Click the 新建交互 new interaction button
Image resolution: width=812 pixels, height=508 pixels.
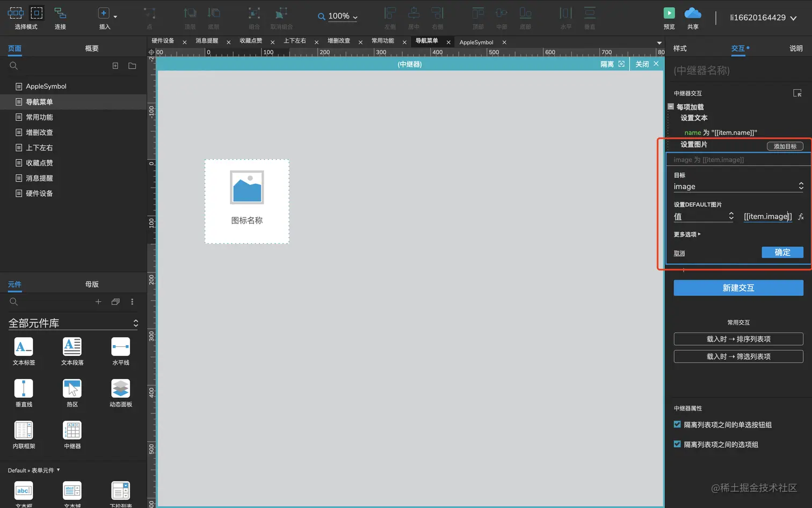coord(738,288)
